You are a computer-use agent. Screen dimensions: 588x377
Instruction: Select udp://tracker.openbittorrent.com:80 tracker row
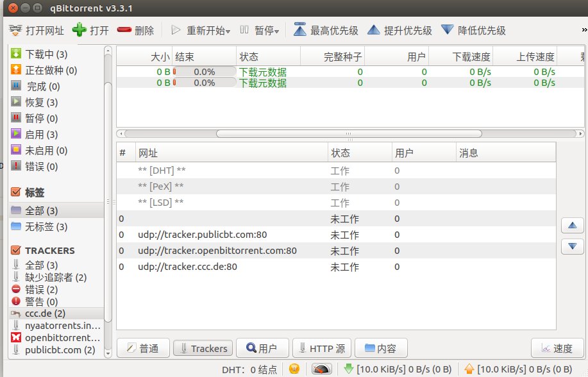[336, 251]
